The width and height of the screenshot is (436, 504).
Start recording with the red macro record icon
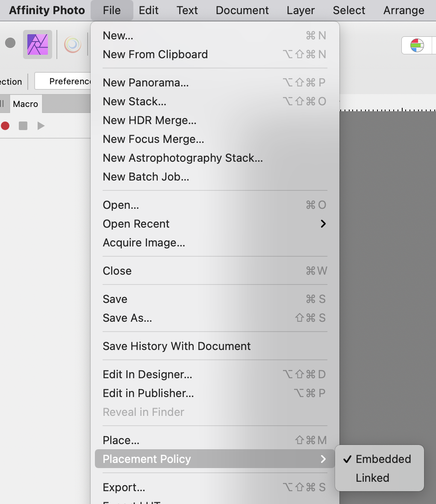click(x=6, y=125)
